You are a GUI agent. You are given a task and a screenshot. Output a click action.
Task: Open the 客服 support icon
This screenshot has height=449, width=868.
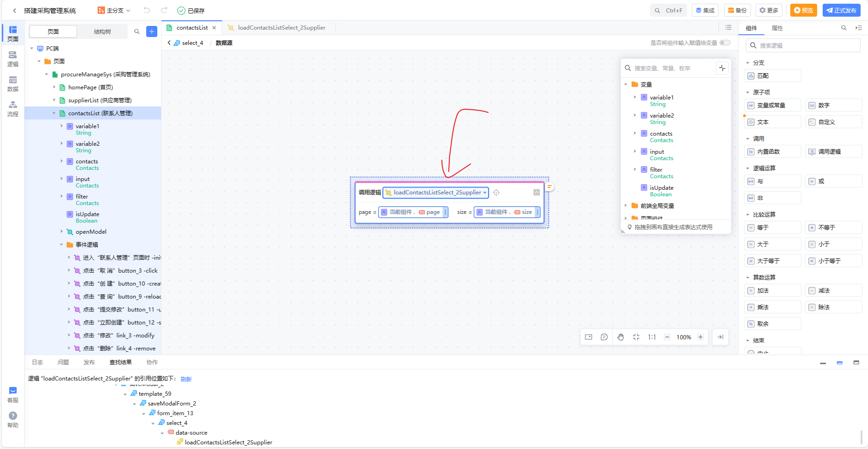(13, 395)
